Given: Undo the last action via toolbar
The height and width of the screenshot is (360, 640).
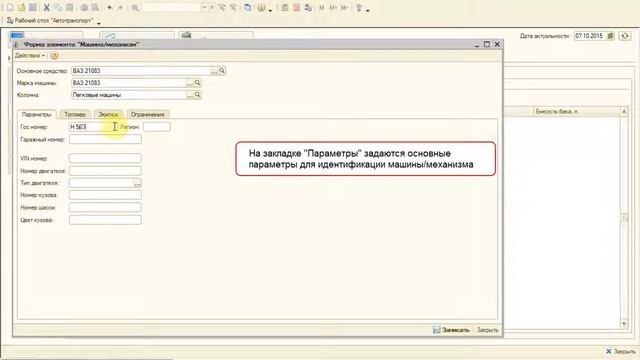Looking at the screenshot, I should click(109, 8).
